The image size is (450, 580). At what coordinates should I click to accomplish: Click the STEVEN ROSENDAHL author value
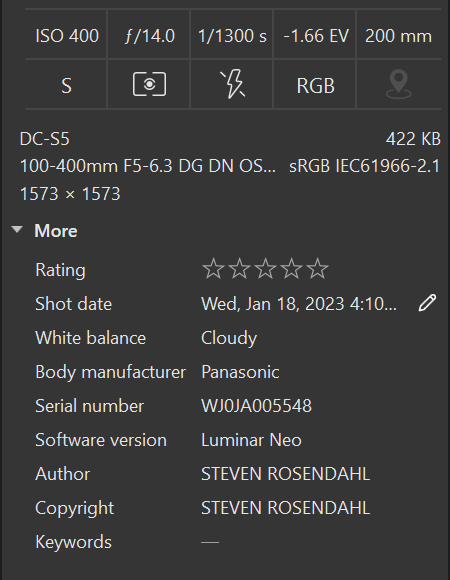285,474
